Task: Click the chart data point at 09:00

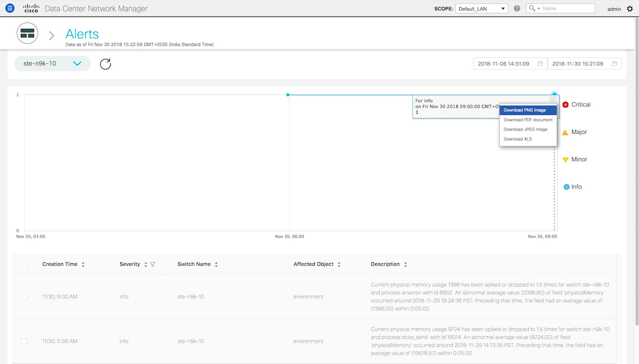Action: pos(554,94)
